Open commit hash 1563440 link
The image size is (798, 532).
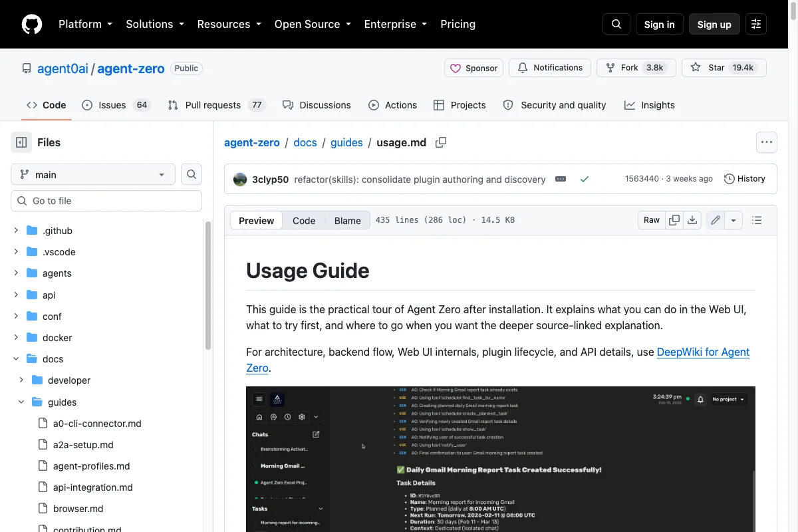[642, 179]
